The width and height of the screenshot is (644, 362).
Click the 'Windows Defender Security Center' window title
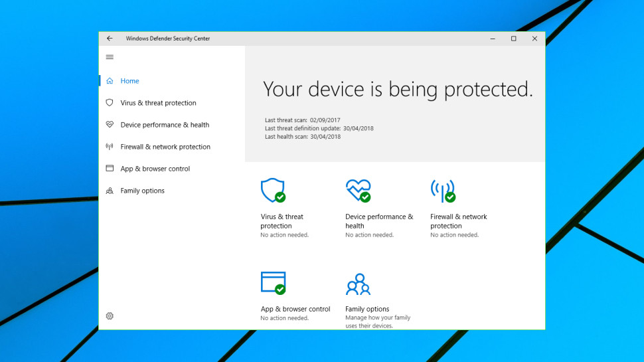tap(167, 39)
